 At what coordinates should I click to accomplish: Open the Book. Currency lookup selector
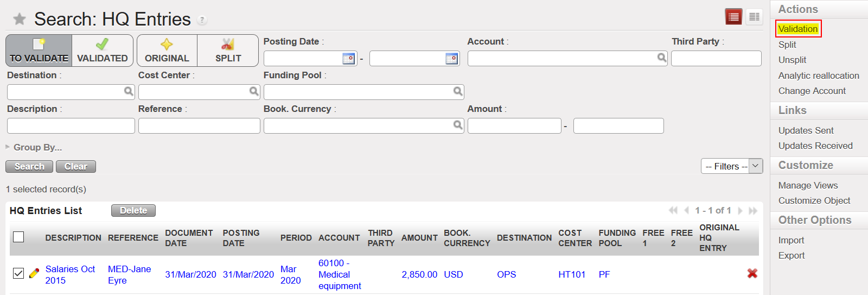coord(458,125)
